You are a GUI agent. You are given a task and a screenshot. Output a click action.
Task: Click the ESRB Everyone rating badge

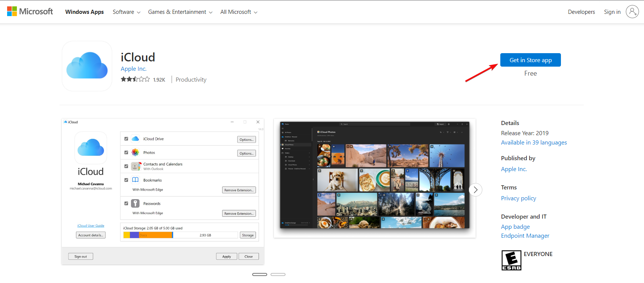coord(511,260)
